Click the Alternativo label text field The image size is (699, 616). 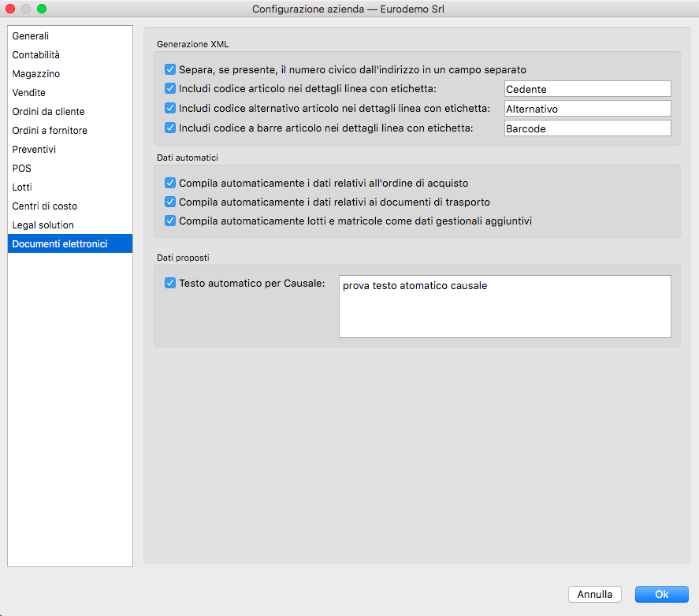(x=587, y=109)
